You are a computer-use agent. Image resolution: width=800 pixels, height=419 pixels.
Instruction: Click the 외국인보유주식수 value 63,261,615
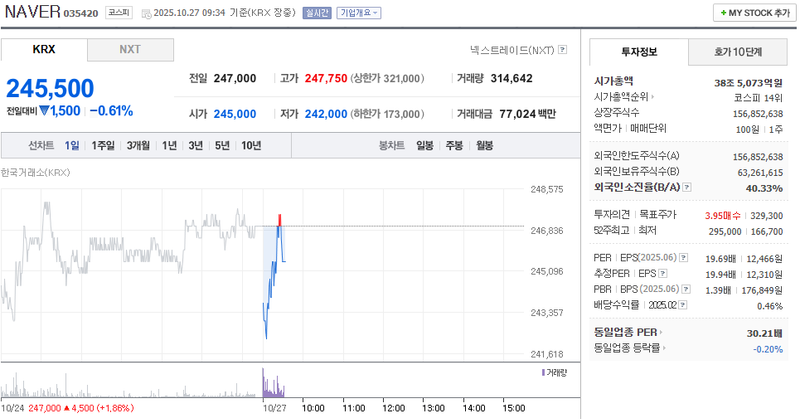(x=760, y=172)
